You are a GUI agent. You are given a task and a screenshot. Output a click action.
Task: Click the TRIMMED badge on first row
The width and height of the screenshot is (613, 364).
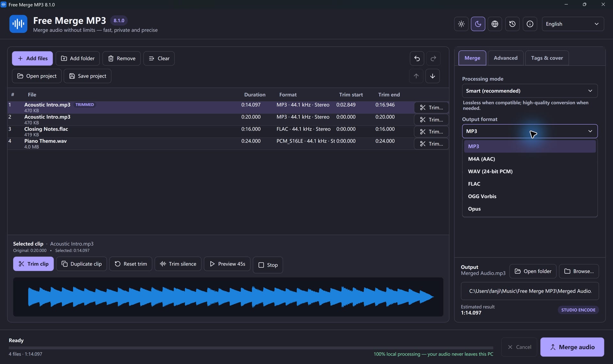[x=85, y=105]
